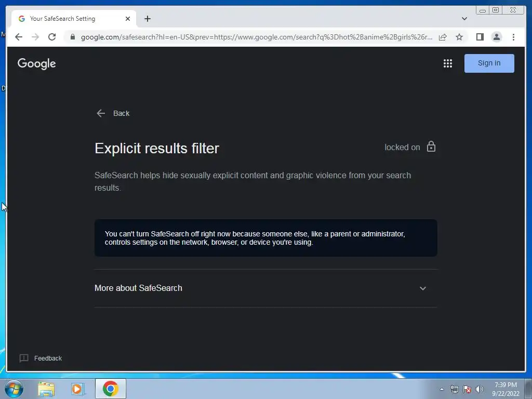Image resolution: width=532 pixels, height=399 pixels.
Task: Bookmark this tab with star icon
Action: [x=459, y=37]
